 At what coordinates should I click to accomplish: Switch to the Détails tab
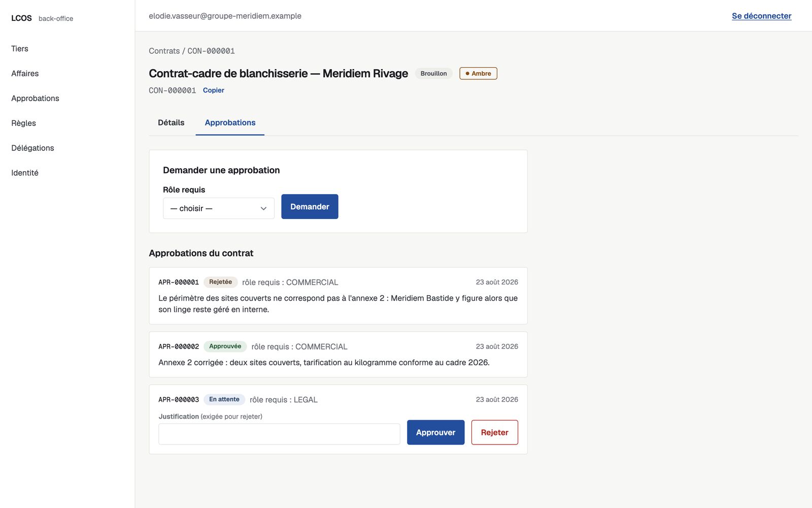coord(171,123)
